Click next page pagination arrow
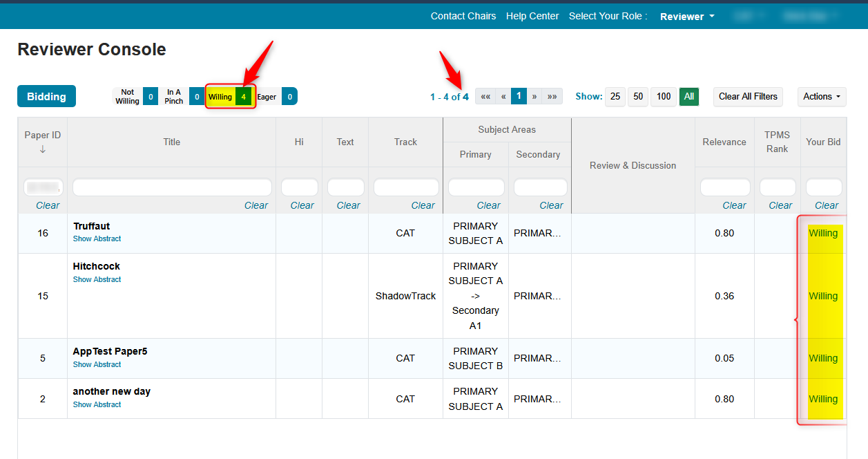Image resolution: width=868 pixels, height=459 pixels. (534, 97)
